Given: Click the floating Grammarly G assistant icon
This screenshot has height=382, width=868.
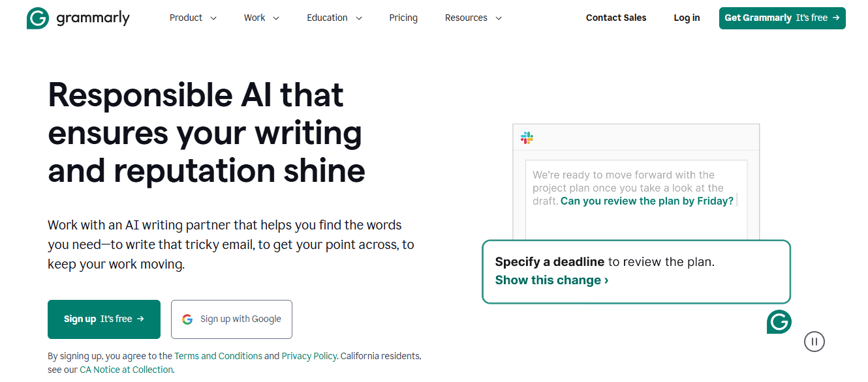Looking at the screenshot, I should pos(779,321).
